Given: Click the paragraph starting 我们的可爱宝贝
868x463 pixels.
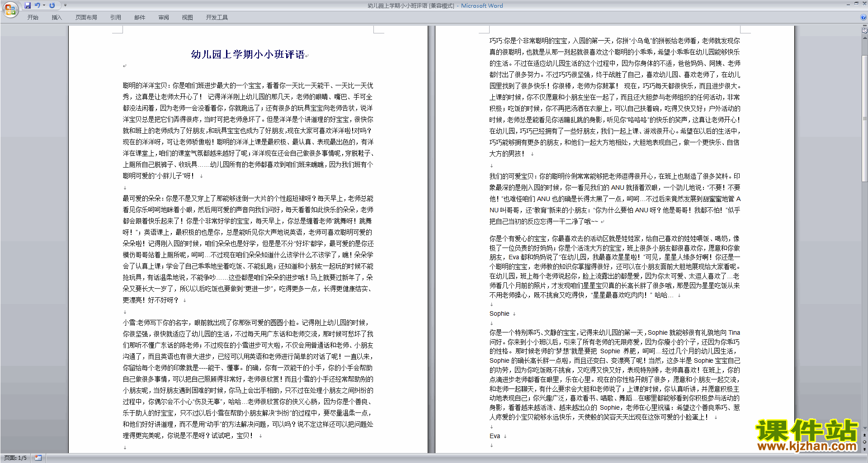Looking at the screenshot, I should coord(615,199).
